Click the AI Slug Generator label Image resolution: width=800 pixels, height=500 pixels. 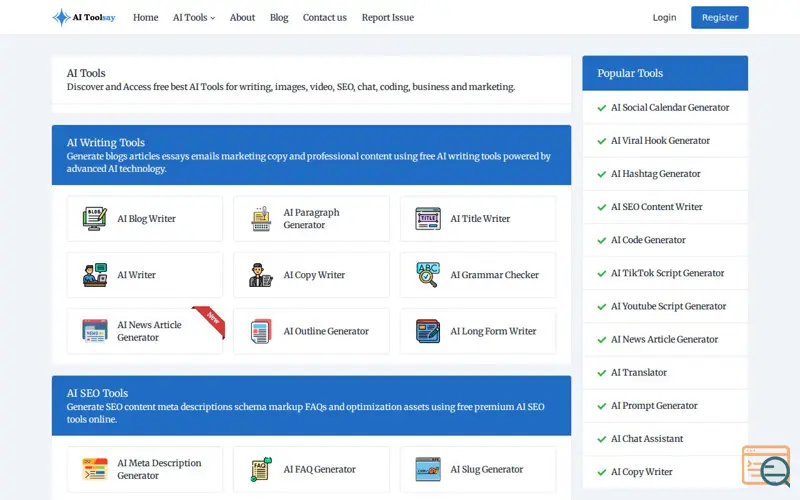click(487, 469)
